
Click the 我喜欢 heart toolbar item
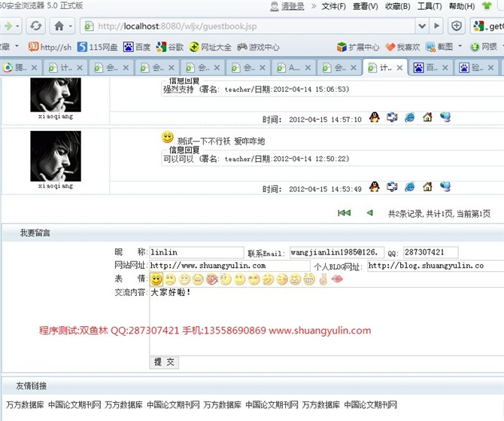click(402, 47)
